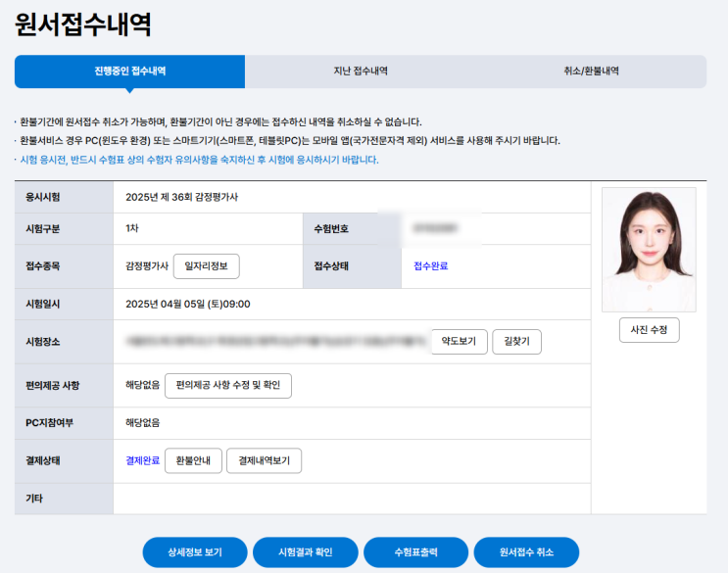728x573 pixels.
Task: Click the 일자리정보 button
Action: click(206, 266)
